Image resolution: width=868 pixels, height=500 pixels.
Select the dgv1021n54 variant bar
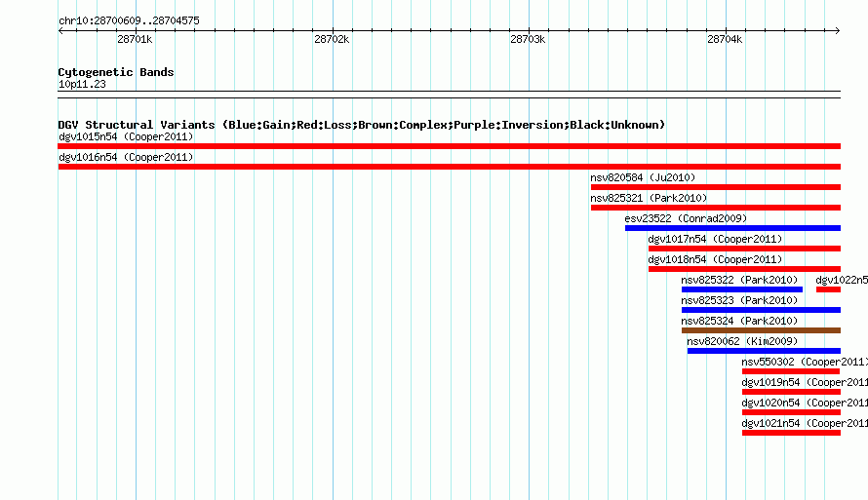791,433
